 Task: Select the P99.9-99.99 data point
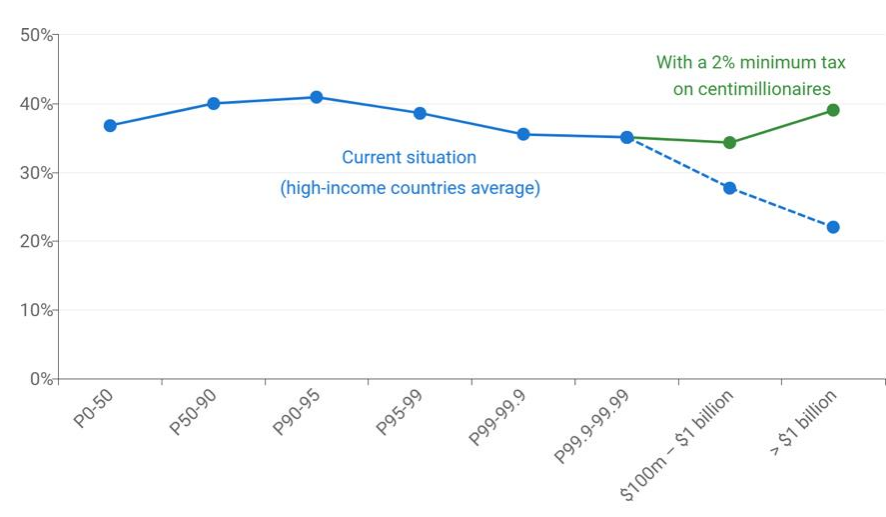tap(627, 137)
